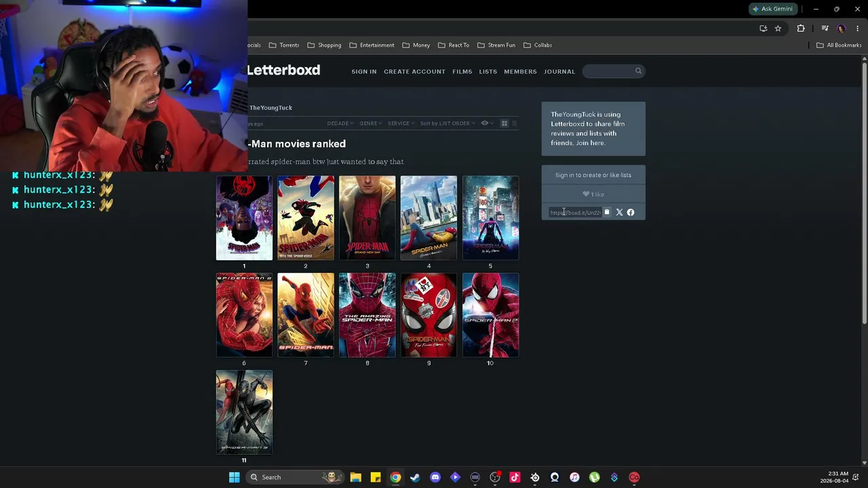Click the search magnifier icon in Letterboxd
This screenshot has height=488, width=868.
638,71
